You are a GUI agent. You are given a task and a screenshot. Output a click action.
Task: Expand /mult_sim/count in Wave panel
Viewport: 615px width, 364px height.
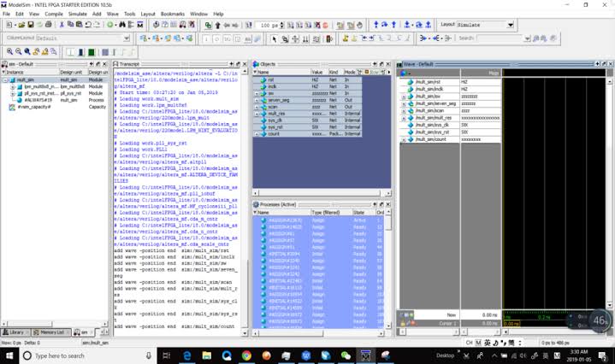pos(404,139)
